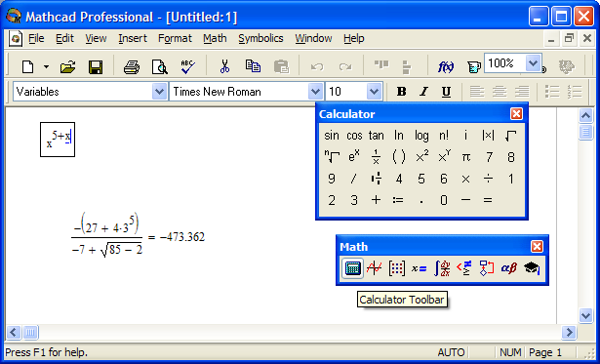Image resolution: width=600 pixels, height=364 pixels.
Task: Toggle bulleted list
Action: [552, 92]
